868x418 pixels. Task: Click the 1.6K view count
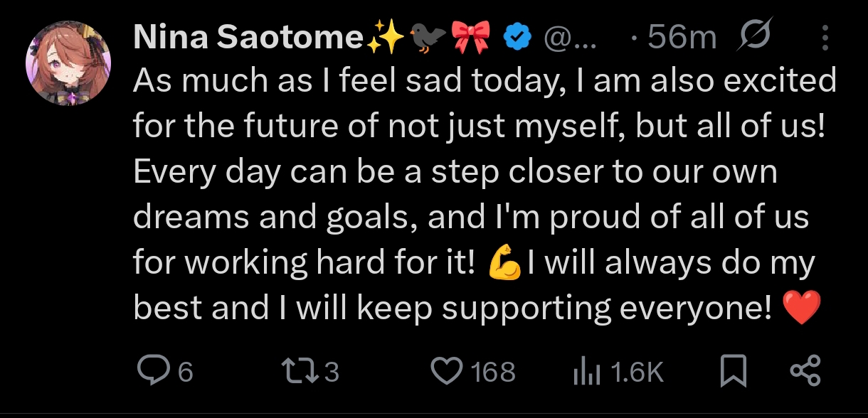(637, 372)
